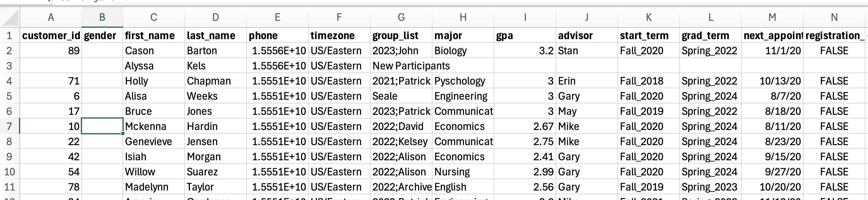
Task: Select the last name cell Suarez
Action: tap(215, 172)
